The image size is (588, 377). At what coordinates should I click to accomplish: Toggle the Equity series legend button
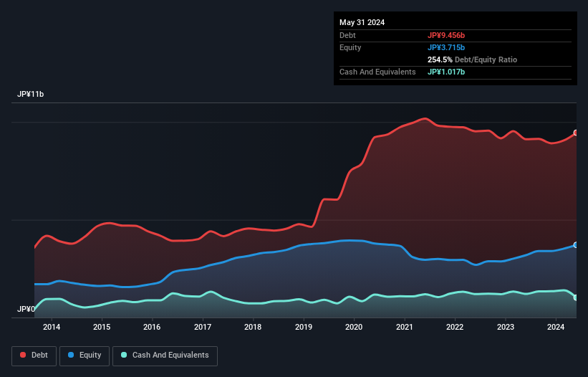85,355
